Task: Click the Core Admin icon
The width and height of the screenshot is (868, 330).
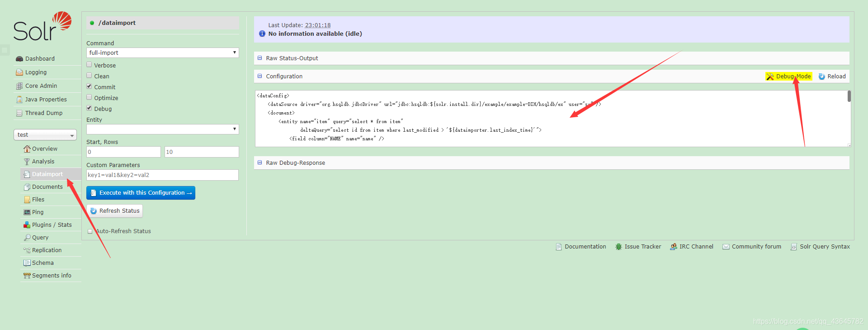Action: pos(19,86)
